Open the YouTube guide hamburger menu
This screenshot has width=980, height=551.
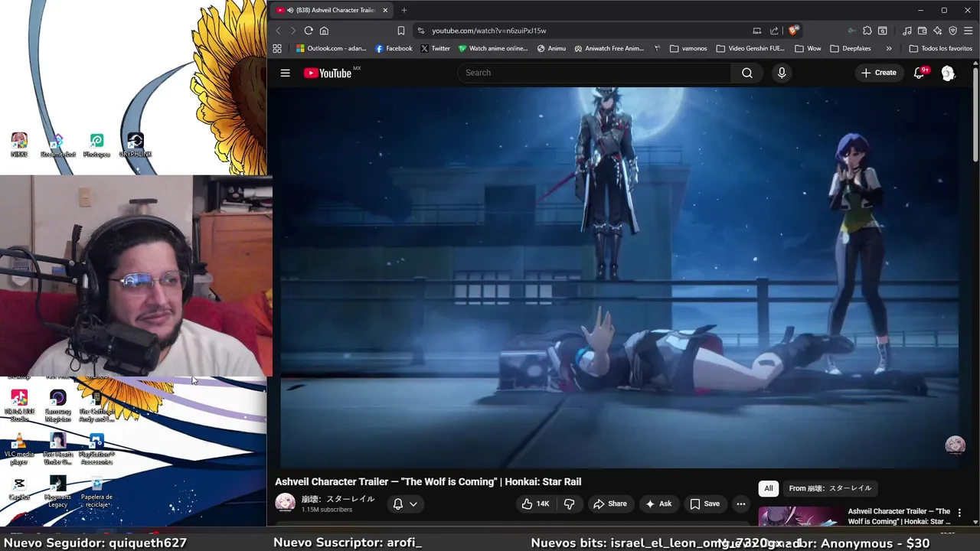285,73
